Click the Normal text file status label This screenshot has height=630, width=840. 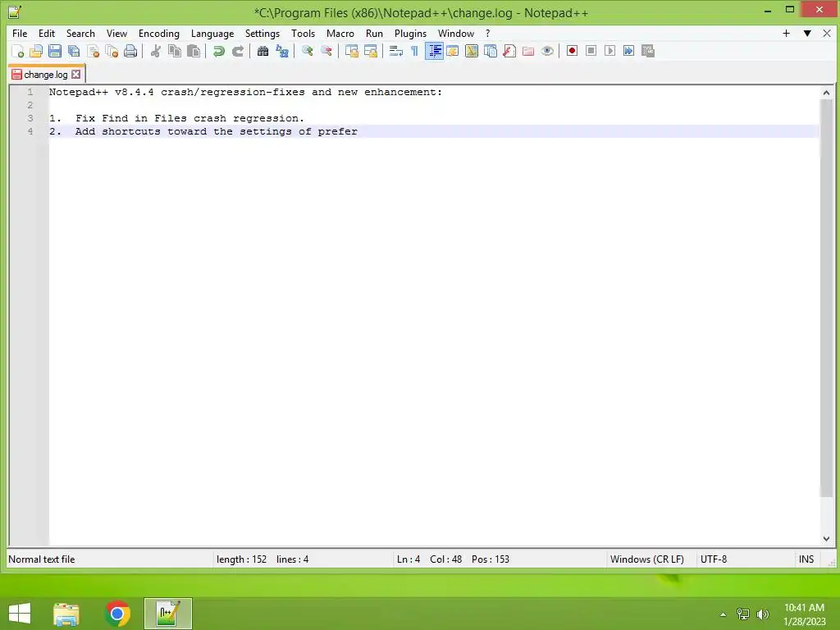click(x=42, y=559)
